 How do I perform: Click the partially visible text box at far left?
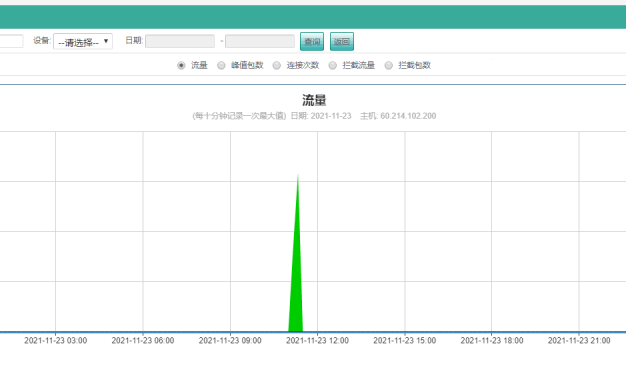coord(11,41)
